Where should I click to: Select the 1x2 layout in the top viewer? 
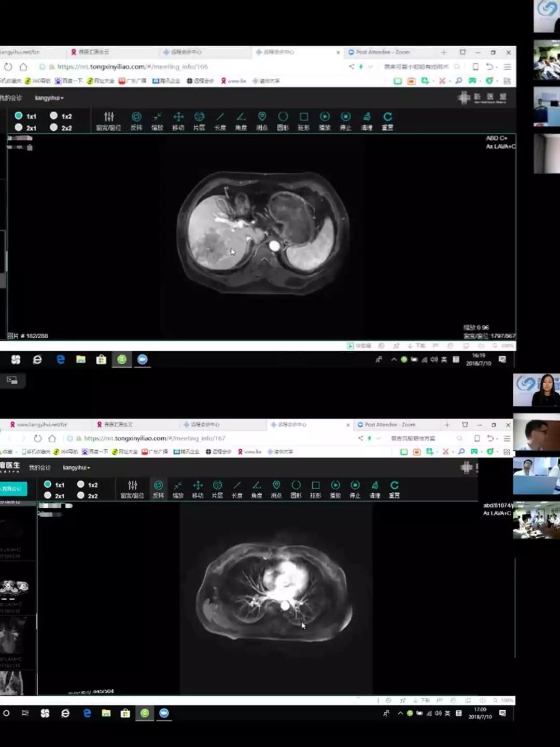coord(61,116)
